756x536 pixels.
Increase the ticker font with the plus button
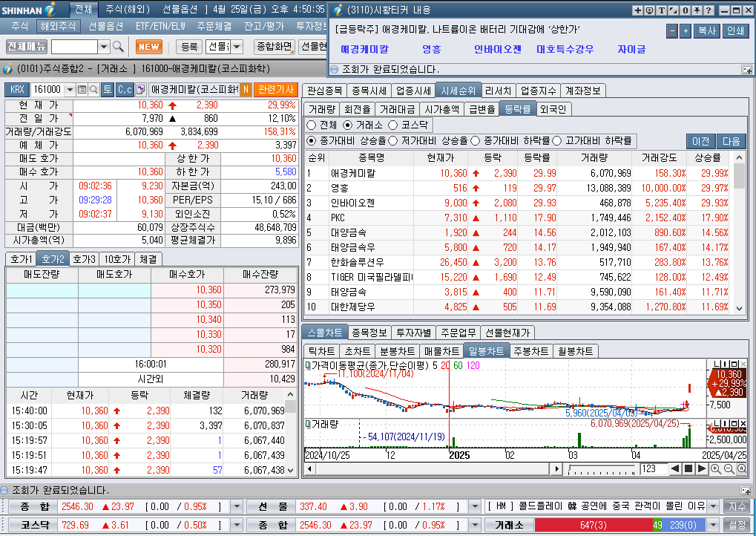click(x=686, y=31)
